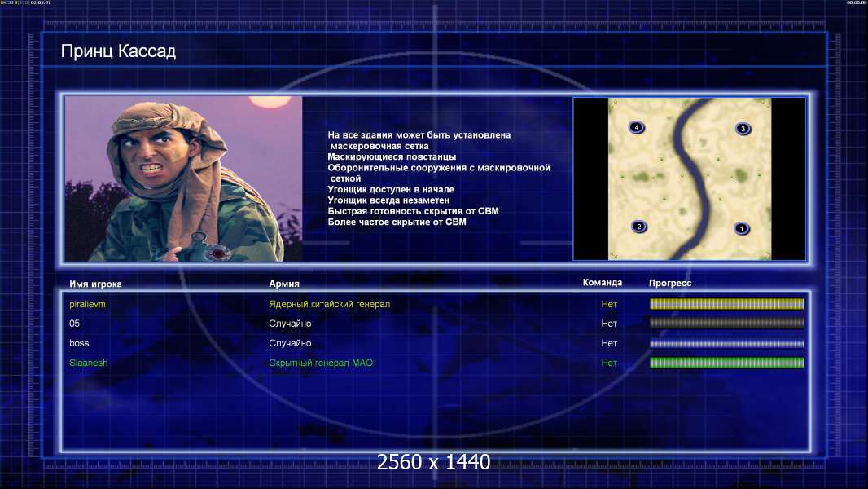Image resolution: width=868 pixels, height=489 pixels.
Task: Click player name boss
Action: pyautogui.click(x=79, y=343)
